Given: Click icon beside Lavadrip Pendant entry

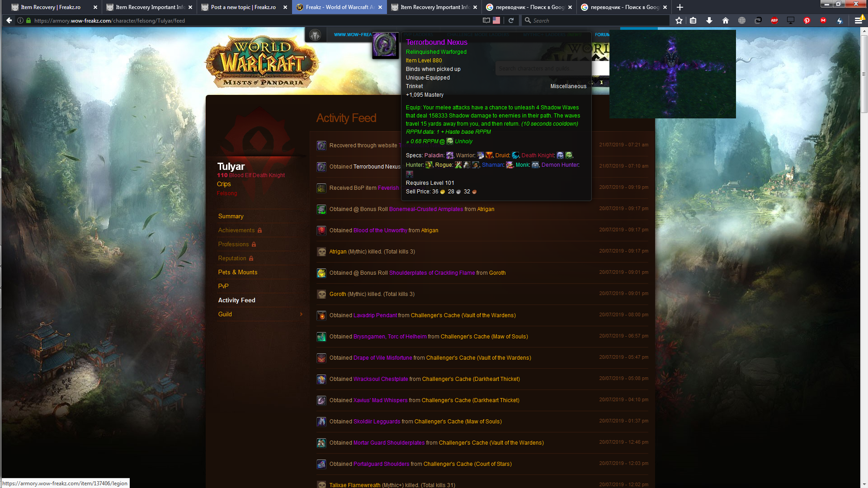Looking at the screenshot, I should click(x=321, y=315).
